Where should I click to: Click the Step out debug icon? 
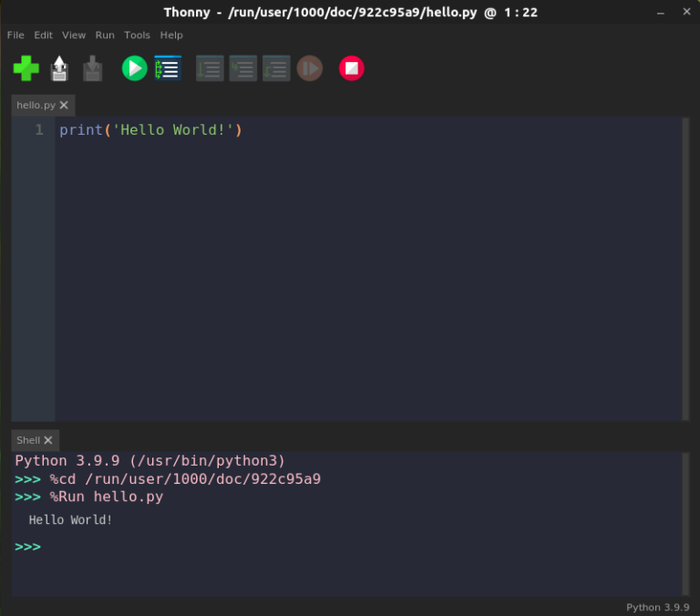pyautogui.click(x=276, y=68)
